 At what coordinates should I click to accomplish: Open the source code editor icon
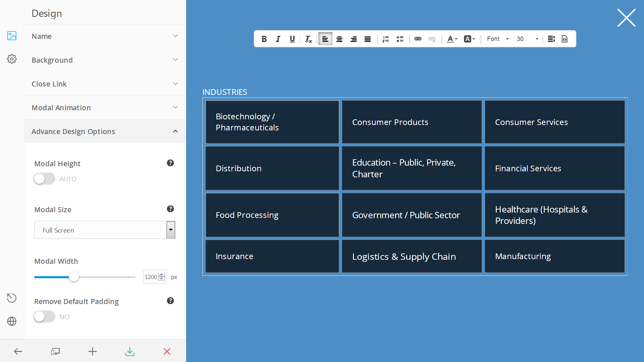tap(565, 39)
